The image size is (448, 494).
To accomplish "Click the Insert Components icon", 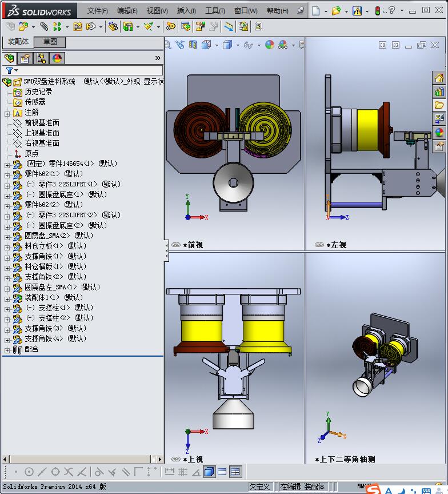I will coord(23,26).
